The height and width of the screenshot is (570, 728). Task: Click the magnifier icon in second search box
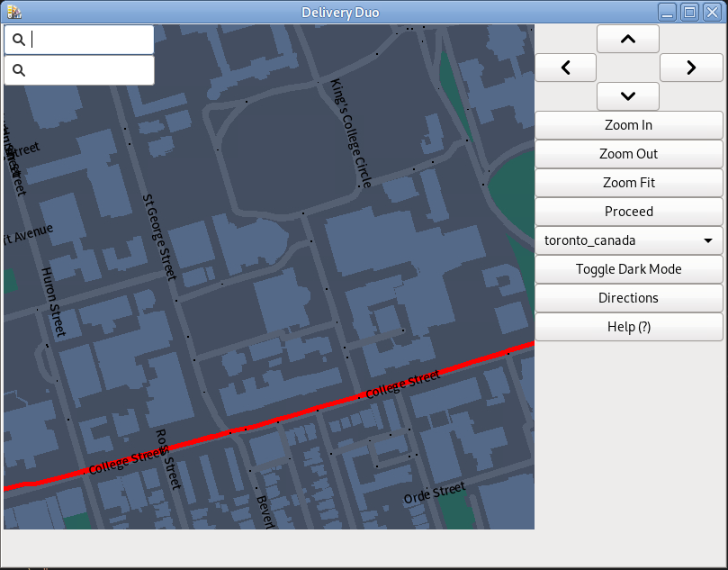pos(18,70)
